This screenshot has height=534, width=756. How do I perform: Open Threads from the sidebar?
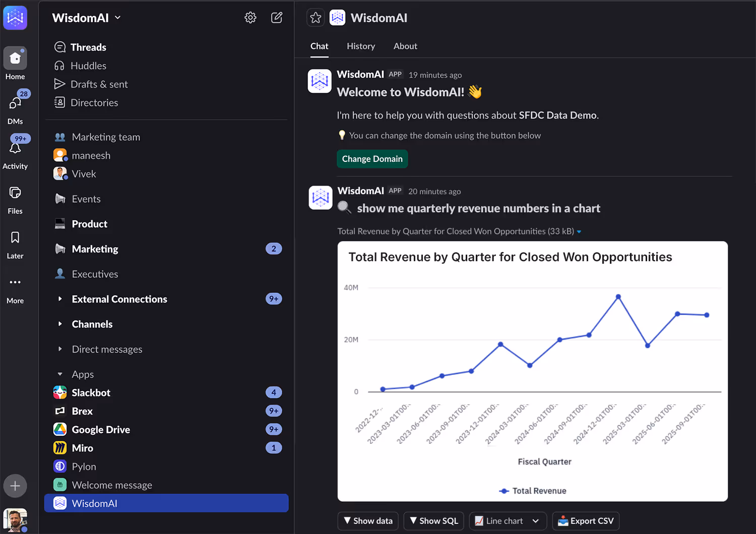88,47
